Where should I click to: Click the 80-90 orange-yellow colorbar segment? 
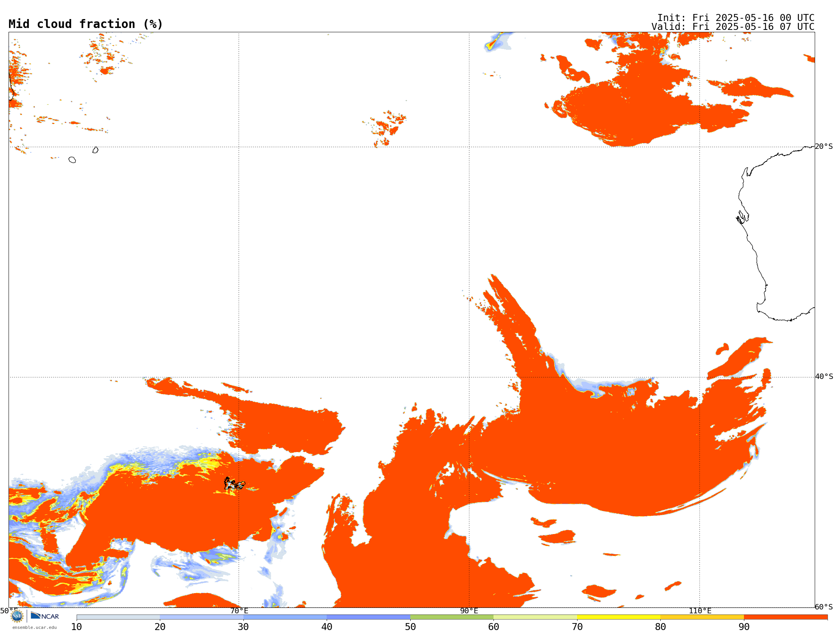coord(702,617)
